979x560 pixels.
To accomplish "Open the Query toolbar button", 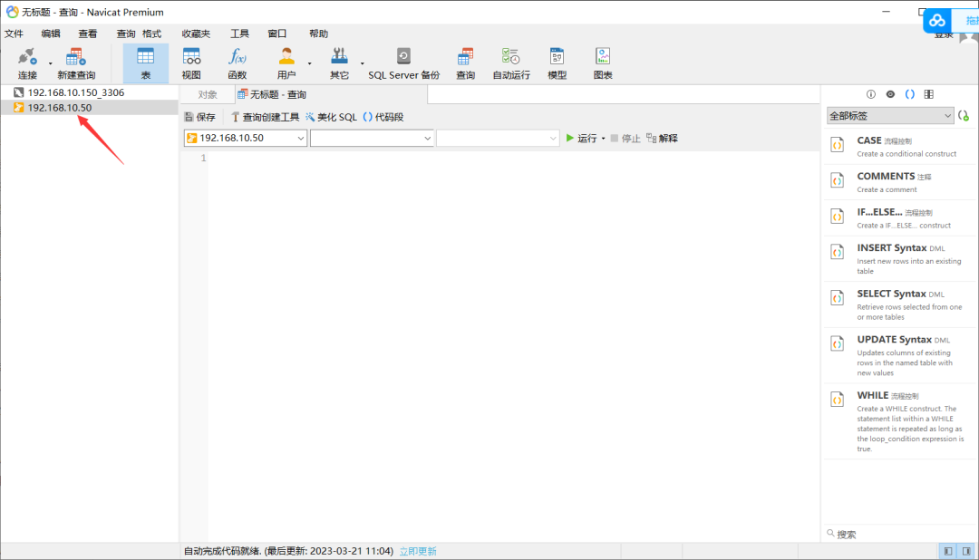I will point(465,63).
